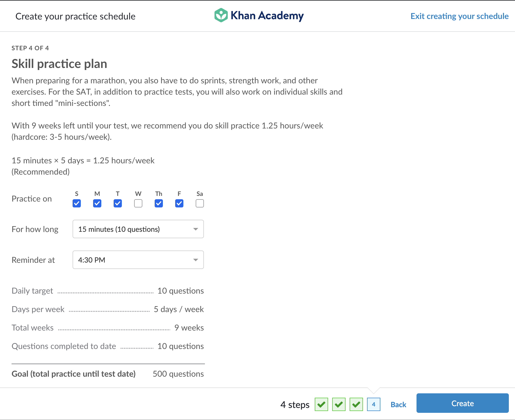Click the third completed step checkmark icon

356,404
